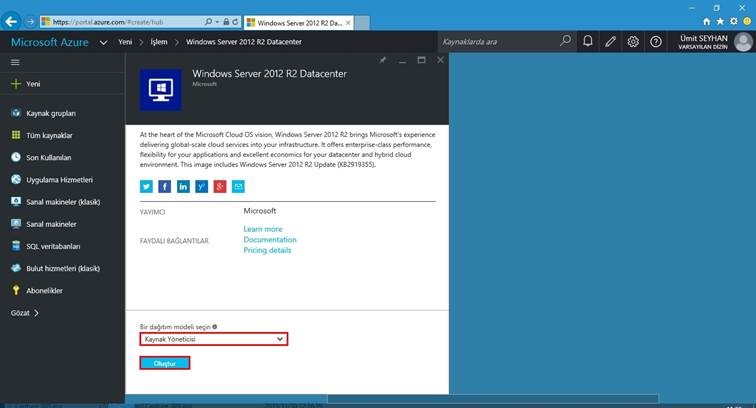Open the user account avatar
Image resolution: width=756 pixels, height=408 pixels.
[743, 42]
